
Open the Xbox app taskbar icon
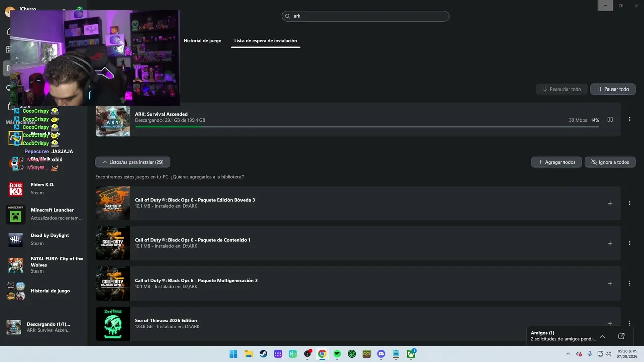(x=411, y=354)
